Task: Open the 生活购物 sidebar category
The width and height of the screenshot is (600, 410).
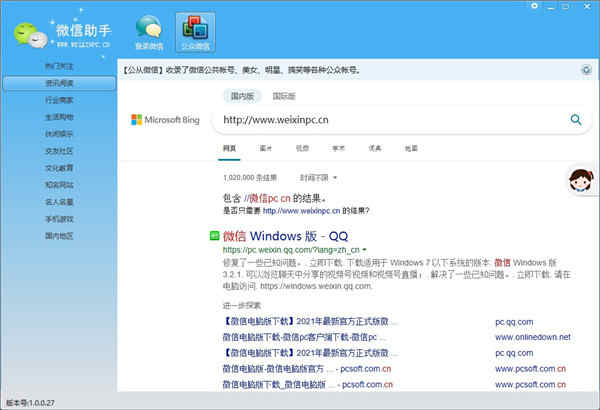Action: coord(59,117)
